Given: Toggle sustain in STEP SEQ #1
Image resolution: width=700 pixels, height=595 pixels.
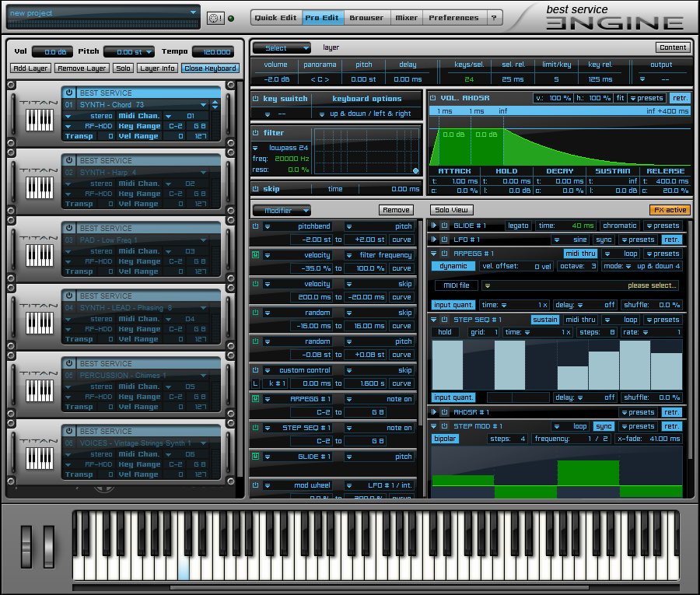Looking at the screenshot, I should click(545, 320).
